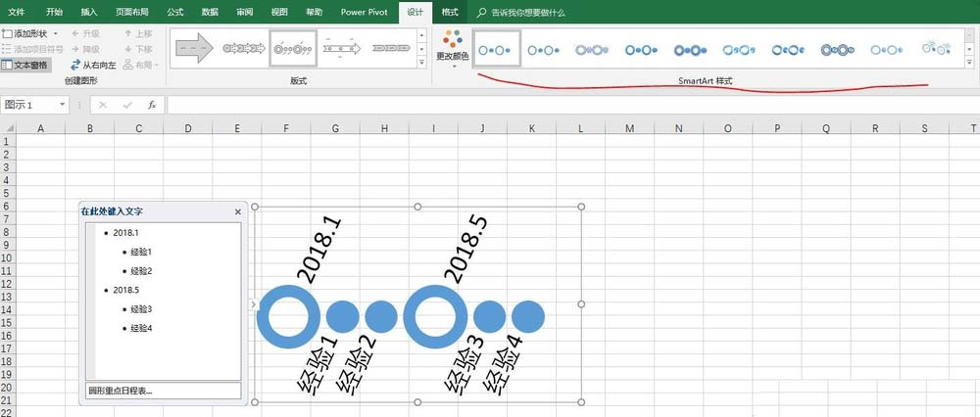Switch to the Home (开始) tab
The width and height of the screenshot is (980, 417).
[x=54, y=12]
